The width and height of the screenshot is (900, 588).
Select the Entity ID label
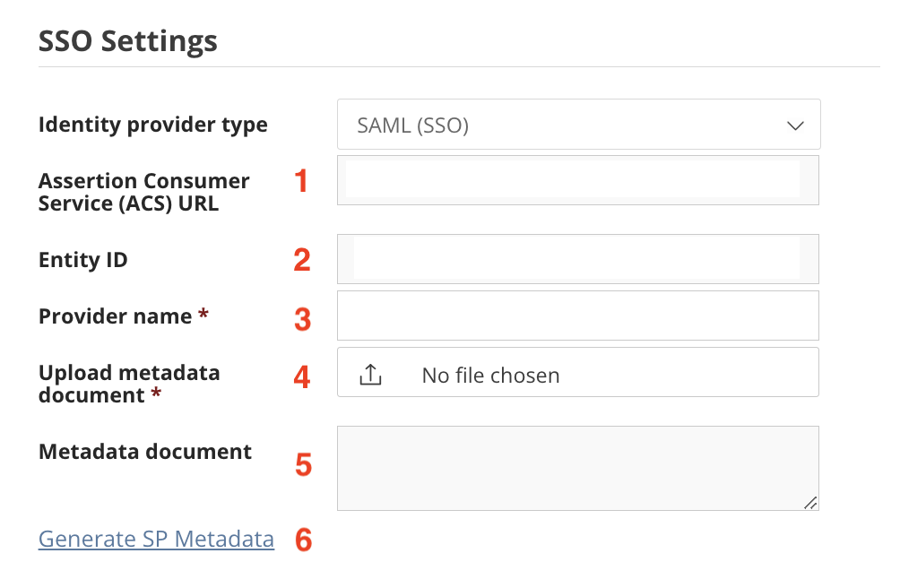tap(82, 260)
